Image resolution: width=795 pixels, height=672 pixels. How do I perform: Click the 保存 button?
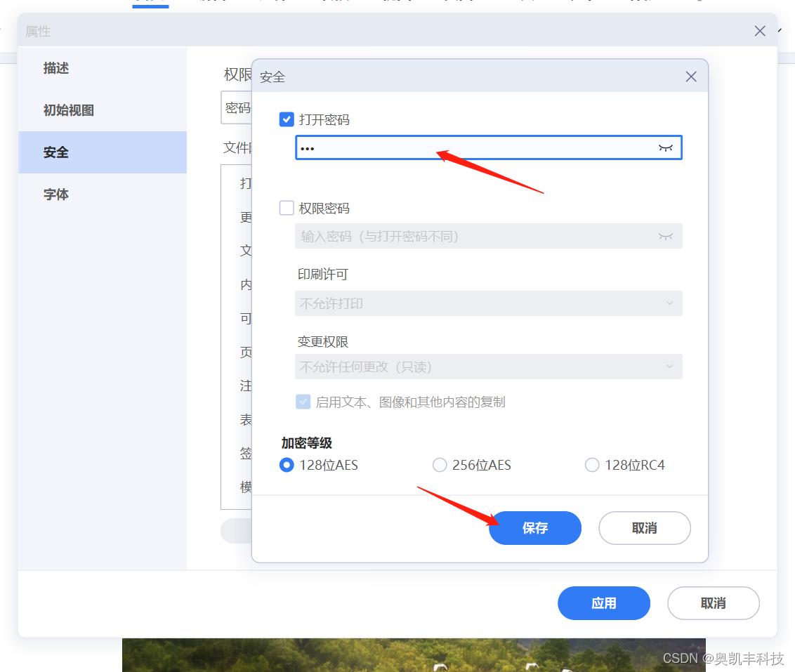point(535,528)
